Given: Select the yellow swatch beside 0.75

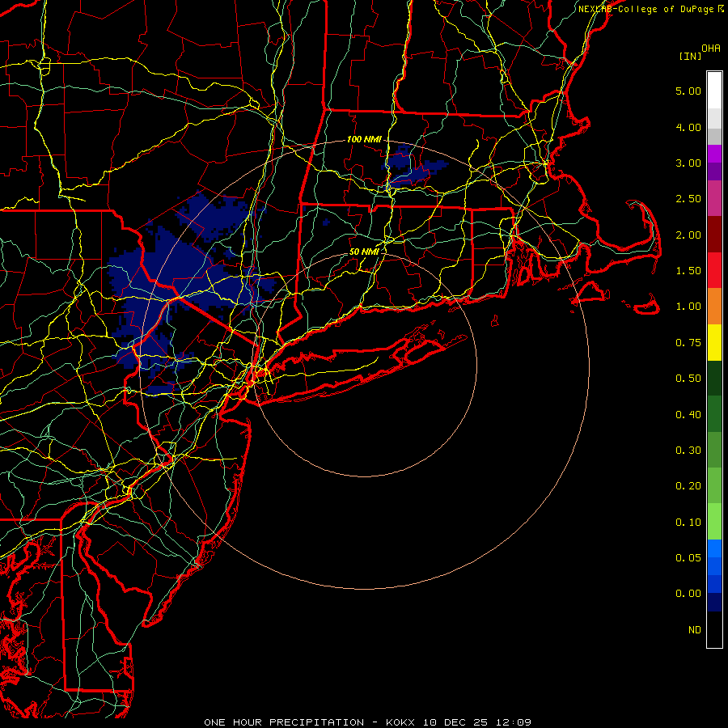Looking at the screenshot, I should [714, 342].
